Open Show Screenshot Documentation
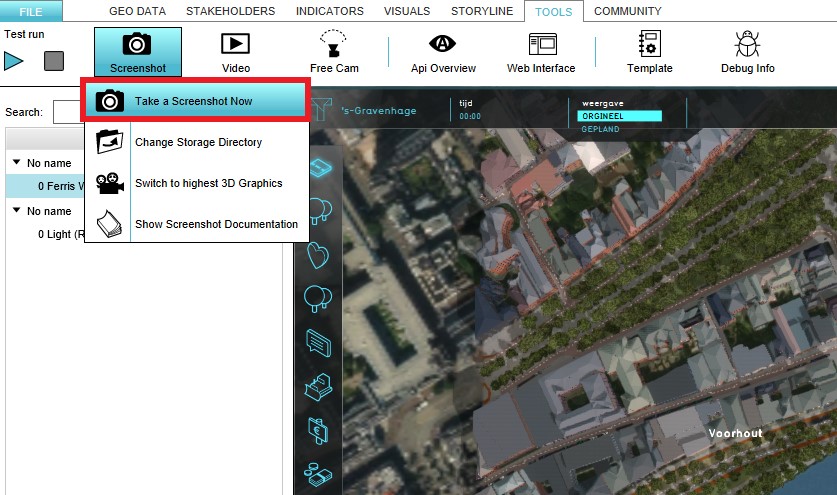 pyautogui.click(x=197, y=224)
